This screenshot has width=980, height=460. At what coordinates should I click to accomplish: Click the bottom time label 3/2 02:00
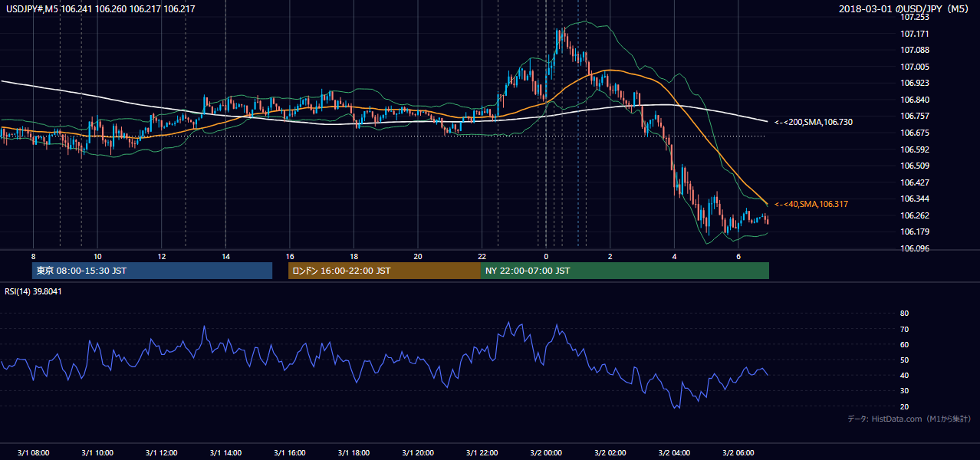point(610,452)
